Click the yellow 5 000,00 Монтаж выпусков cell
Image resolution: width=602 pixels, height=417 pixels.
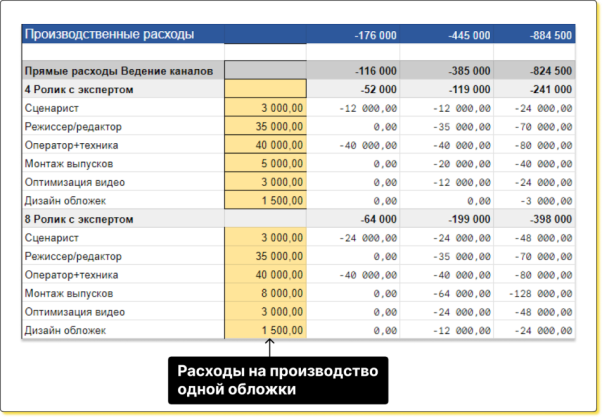click(265, 163)
